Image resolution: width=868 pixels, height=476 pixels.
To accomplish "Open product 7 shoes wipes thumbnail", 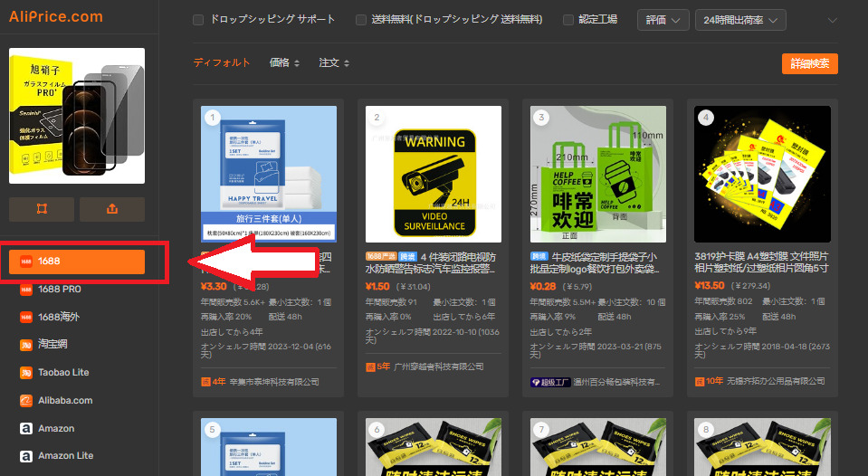I will (598, 447).
